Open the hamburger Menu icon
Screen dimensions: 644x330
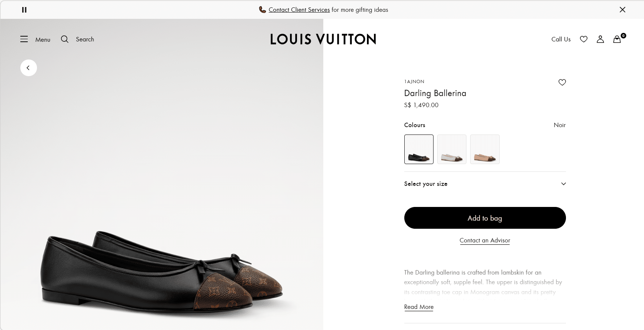(24, 39)
